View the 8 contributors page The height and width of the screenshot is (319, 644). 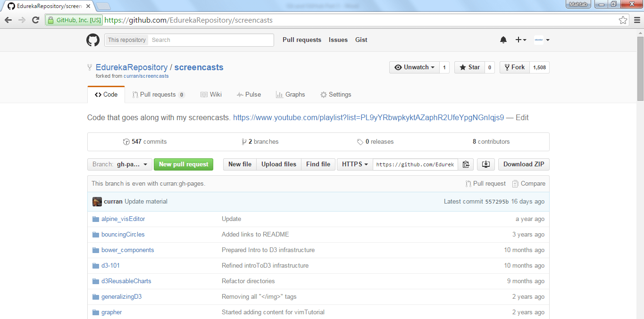pos(491,142)
